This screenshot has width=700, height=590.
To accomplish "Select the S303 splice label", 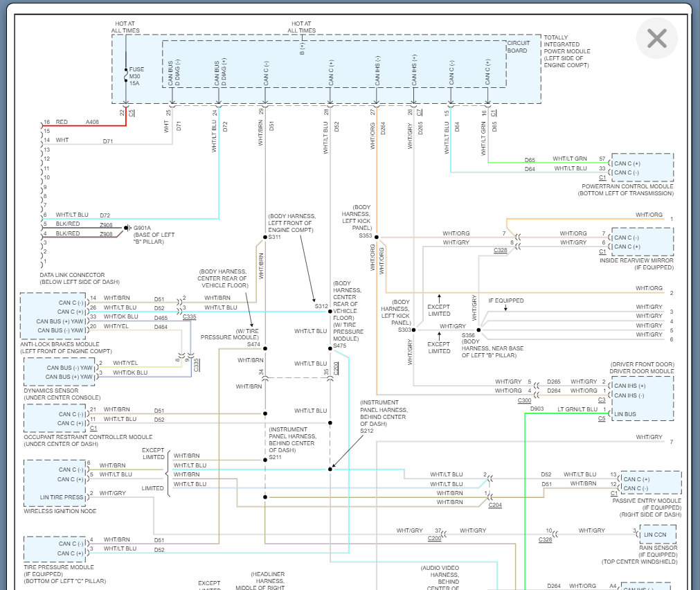I will tap(404, 330).
